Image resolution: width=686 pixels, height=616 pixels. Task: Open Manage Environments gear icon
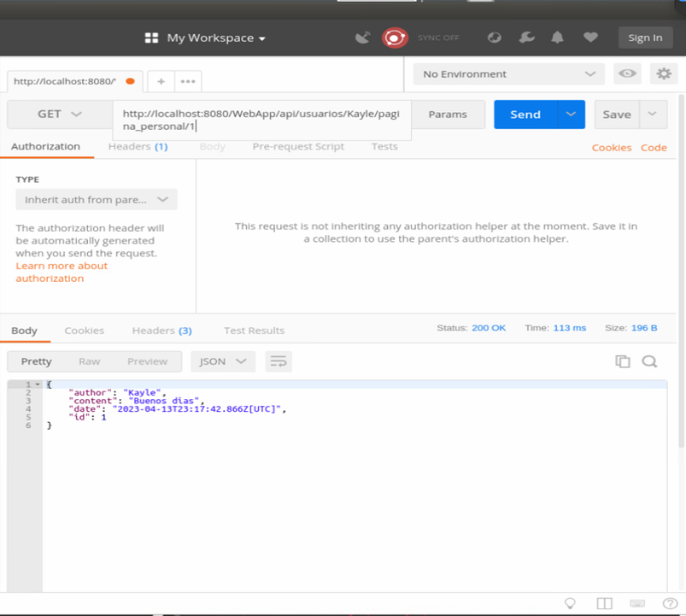(664, 73)
